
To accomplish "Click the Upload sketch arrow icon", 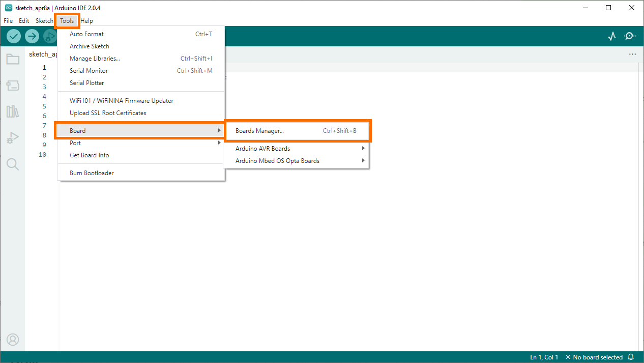I will [x=32, y=36].
